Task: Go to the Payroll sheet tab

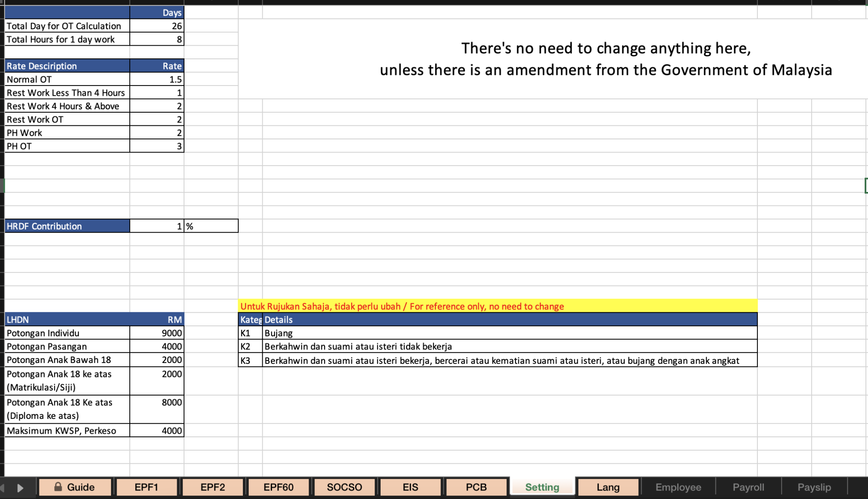Action: [748, 487]
